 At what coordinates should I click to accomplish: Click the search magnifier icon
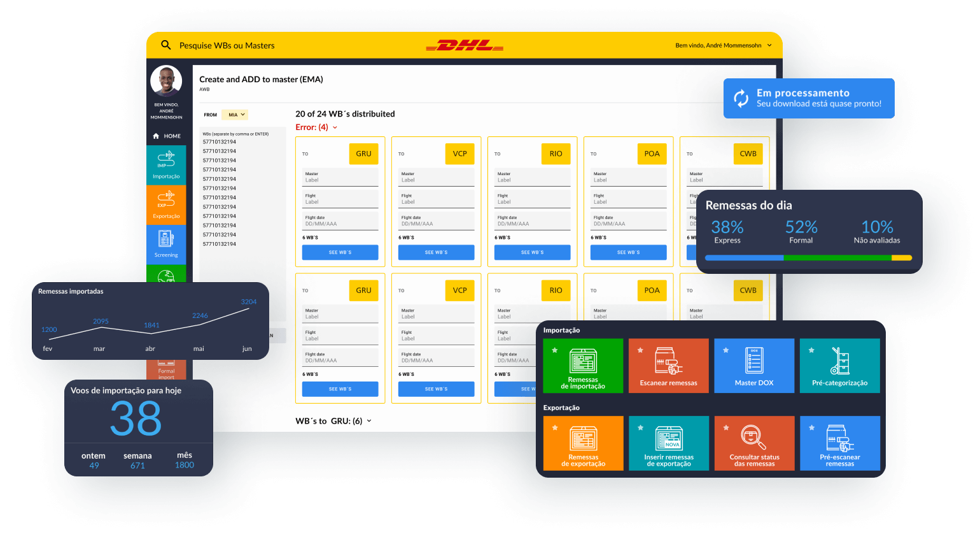coord(166,45)
